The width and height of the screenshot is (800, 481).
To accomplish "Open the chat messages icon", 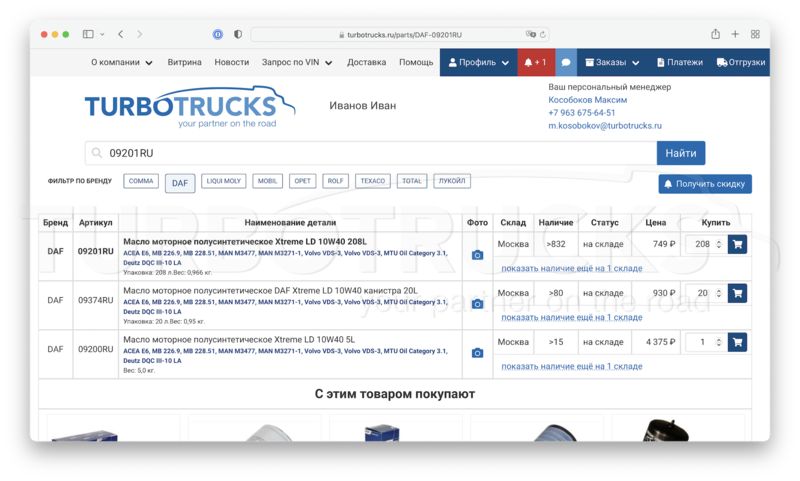I will [566, 62].
